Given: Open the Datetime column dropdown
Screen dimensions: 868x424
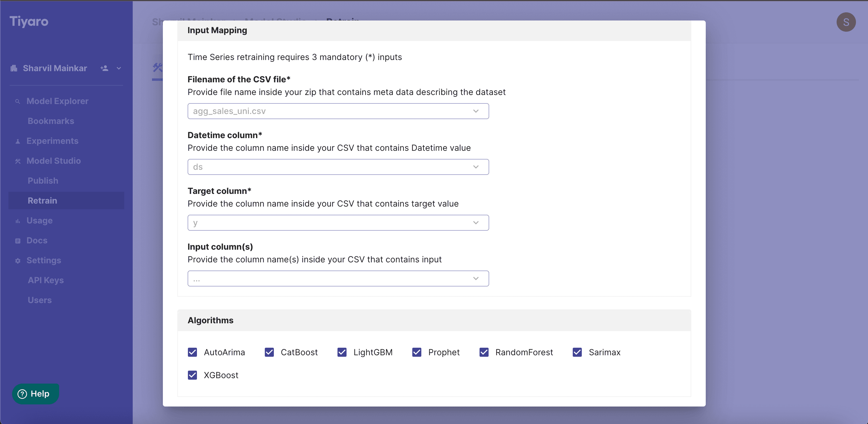Looking at the screenshot, I should pos(338,167).
